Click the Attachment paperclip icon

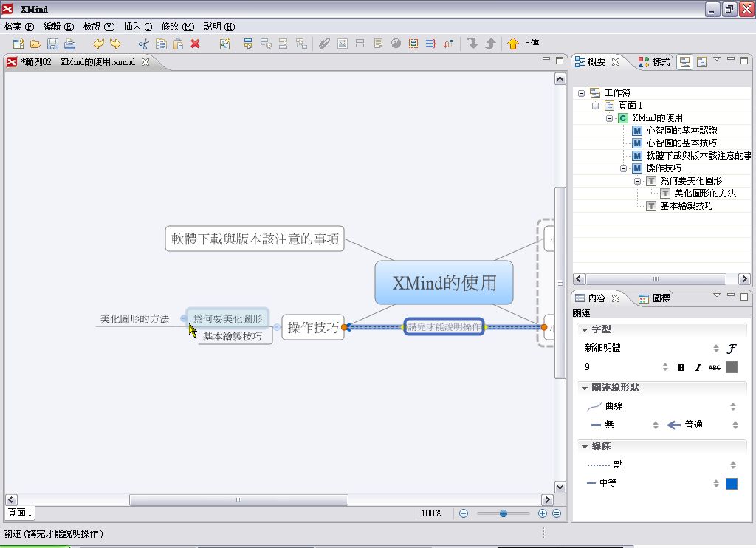click(x=324, y=44)
